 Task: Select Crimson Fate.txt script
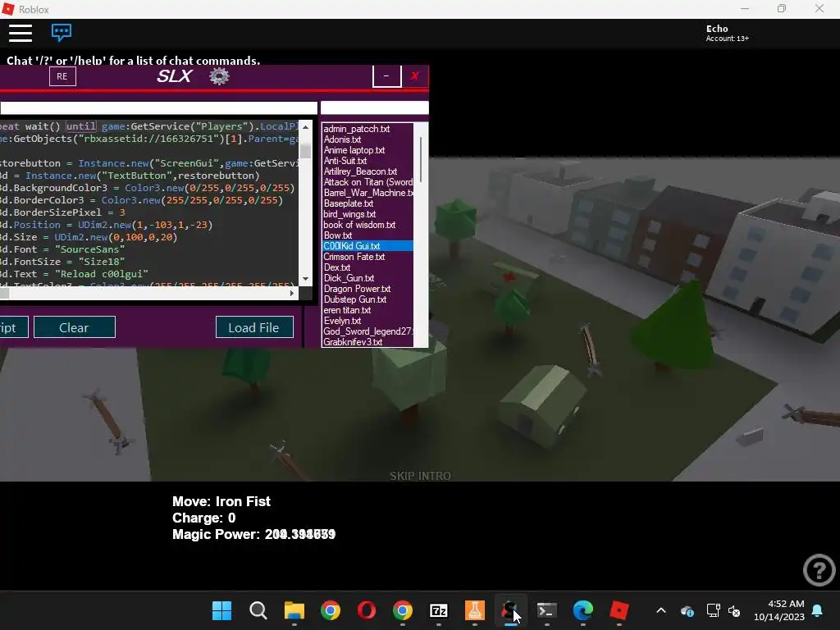(367, 257)
